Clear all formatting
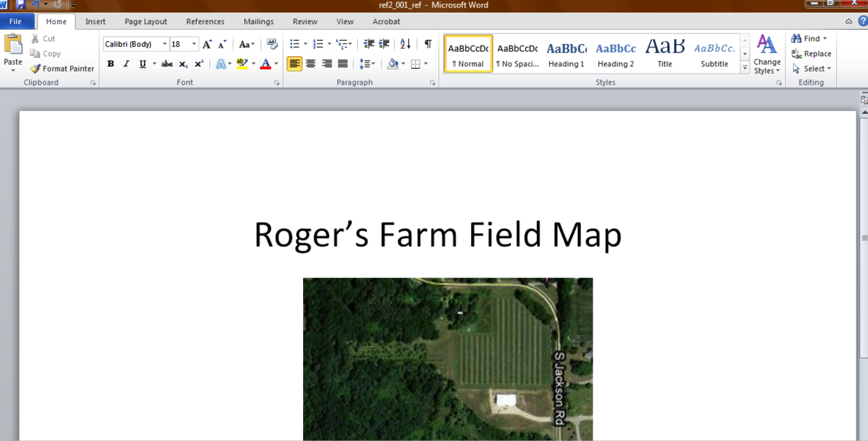Viewport: 868px width, 441px height. [272, 43]
